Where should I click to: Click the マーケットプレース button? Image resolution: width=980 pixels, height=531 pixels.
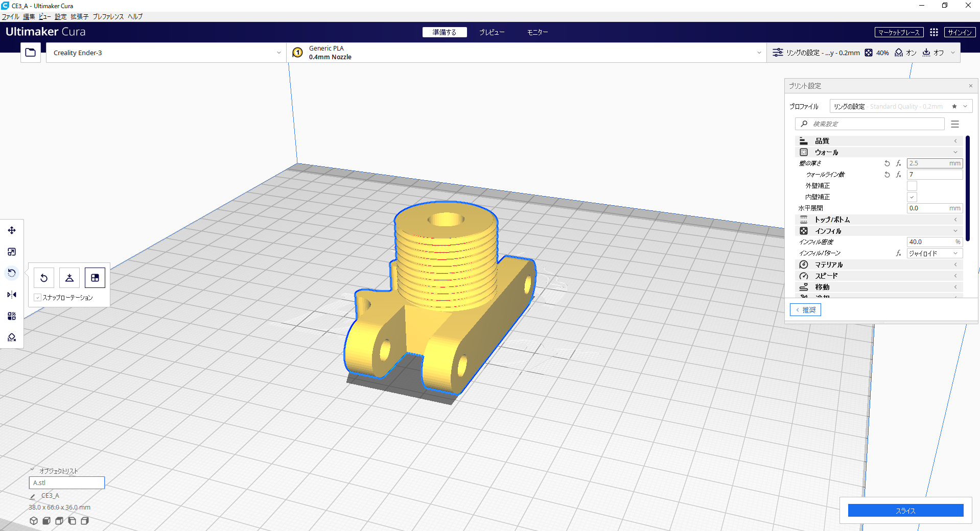point(899,32)
